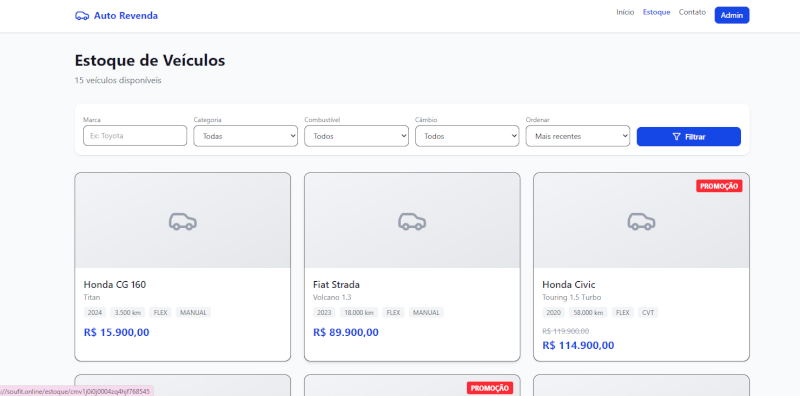Click the price R$ 114.900,00
The image size is (800, 396).
(x=578, y=345)
